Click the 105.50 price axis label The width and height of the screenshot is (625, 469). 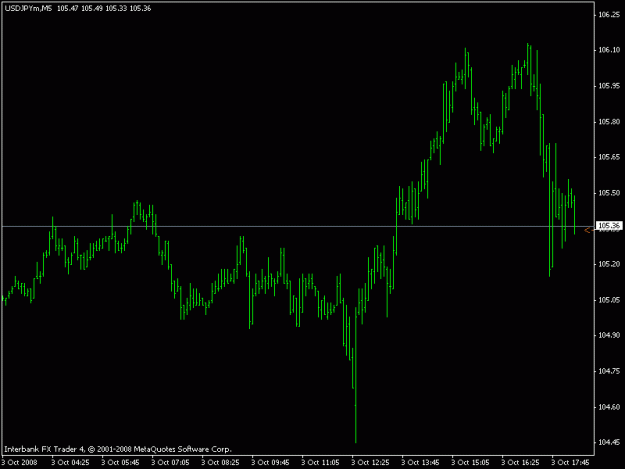click(609, 193)
